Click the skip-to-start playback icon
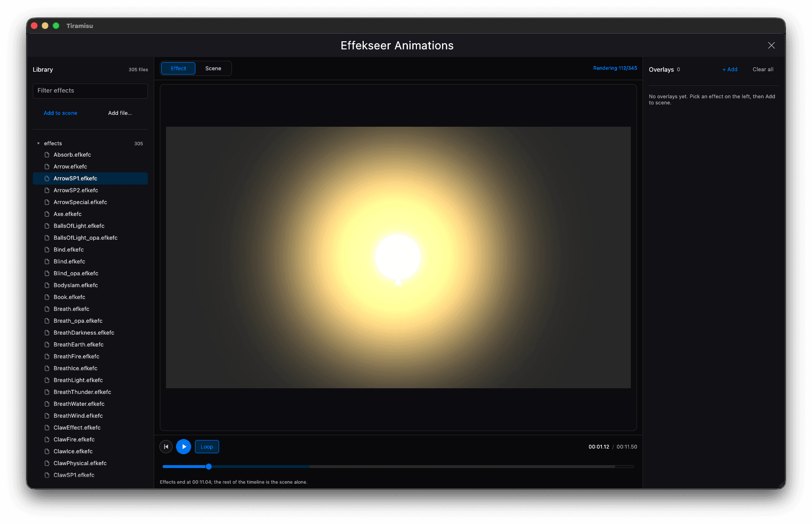Viewport: 812px width, 524px height. (x=166, y=447)
